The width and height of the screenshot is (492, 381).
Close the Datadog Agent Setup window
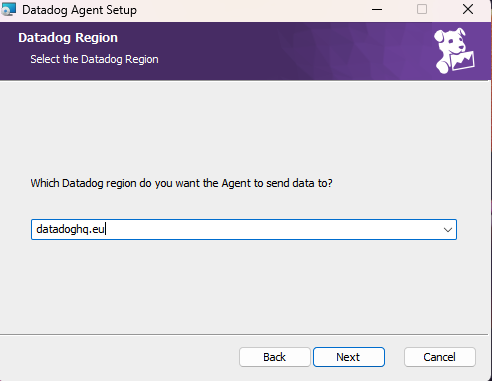coord(468,9)
